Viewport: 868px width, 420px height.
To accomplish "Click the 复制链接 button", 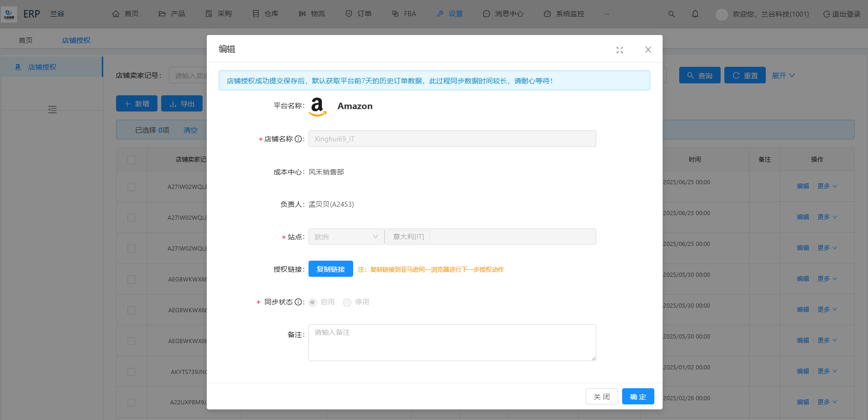I will [331, 269].
